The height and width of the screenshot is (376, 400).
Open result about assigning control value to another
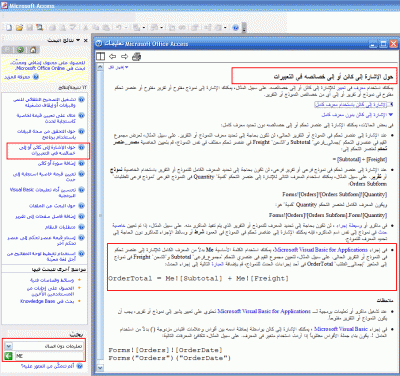tap(42, 240)
